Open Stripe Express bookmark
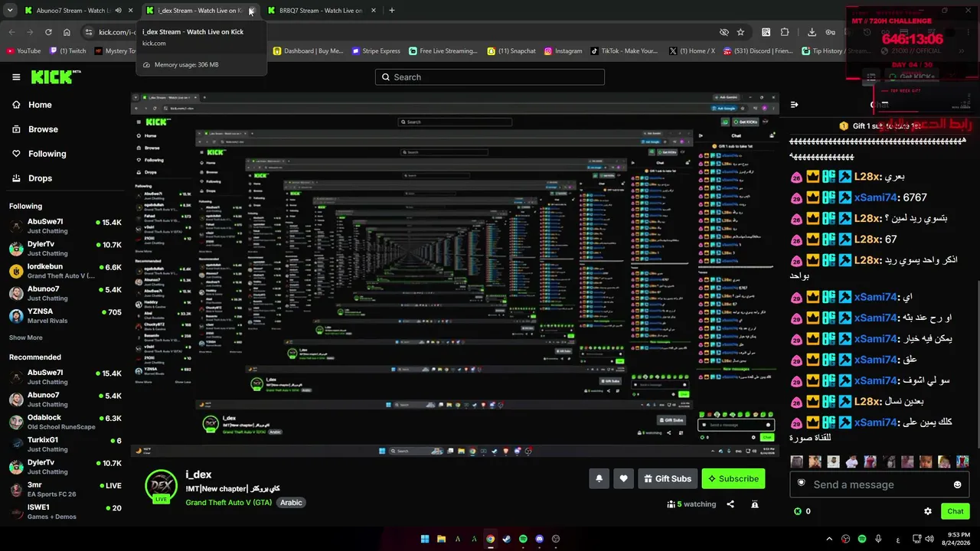 (x=377, y=51)
